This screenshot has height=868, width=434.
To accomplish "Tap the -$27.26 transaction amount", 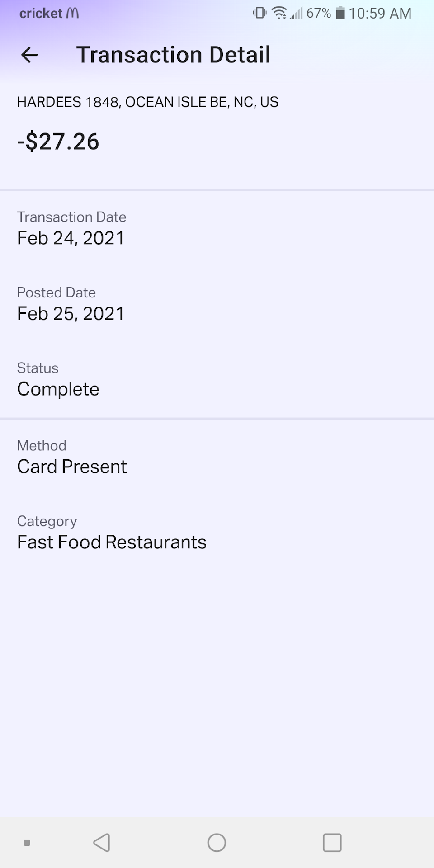I will pos(58,142).
